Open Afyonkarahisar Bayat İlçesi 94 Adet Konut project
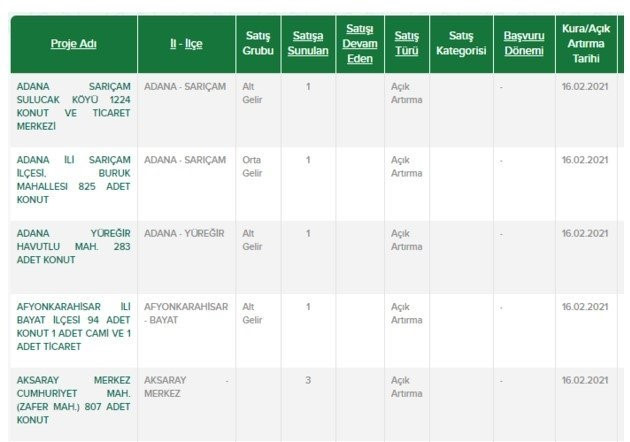The image size is (630, 442). 74,326
